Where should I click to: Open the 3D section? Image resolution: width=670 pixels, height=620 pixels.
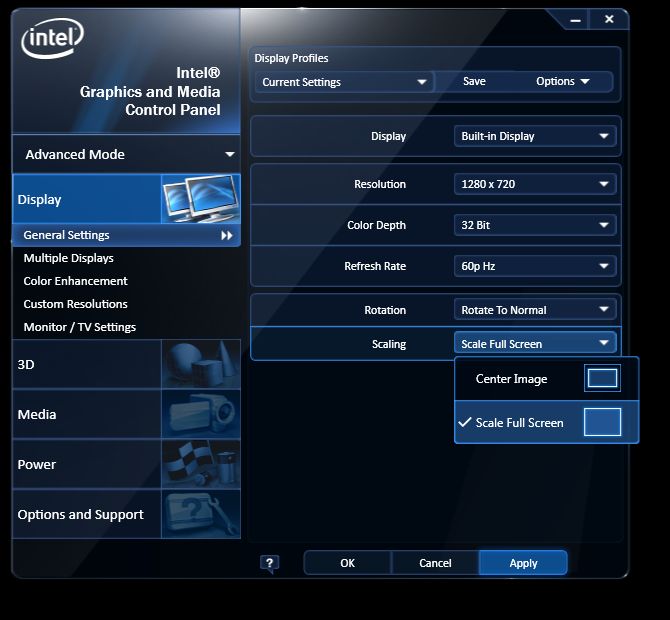pos(127,364)
